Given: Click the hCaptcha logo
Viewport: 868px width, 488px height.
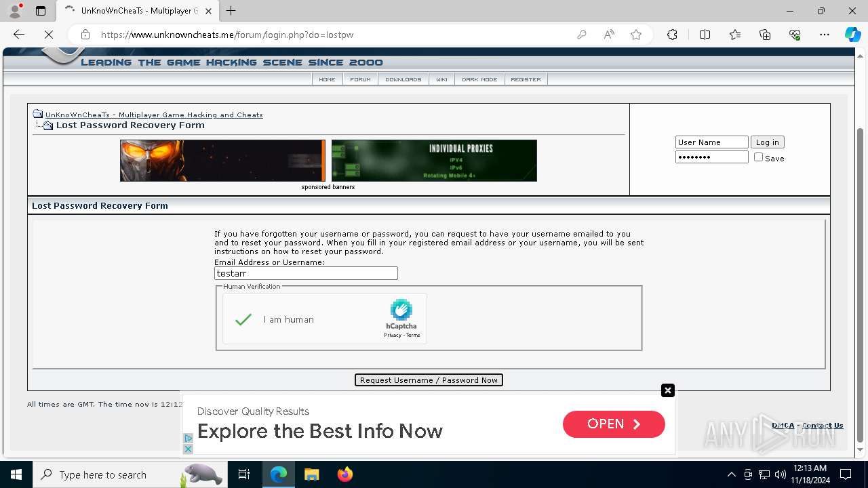Looking at the screenshot, I should 401,310.
